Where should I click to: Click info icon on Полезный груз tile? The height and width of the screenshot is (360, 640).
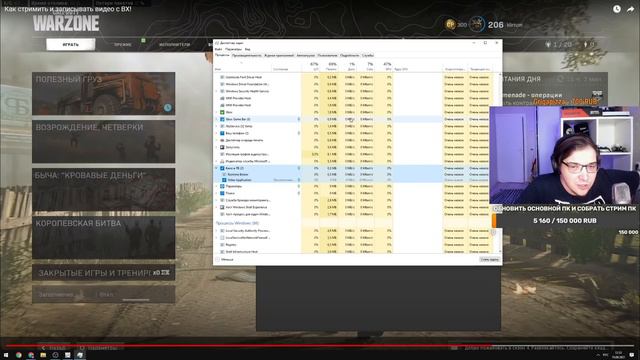(168, 108)
